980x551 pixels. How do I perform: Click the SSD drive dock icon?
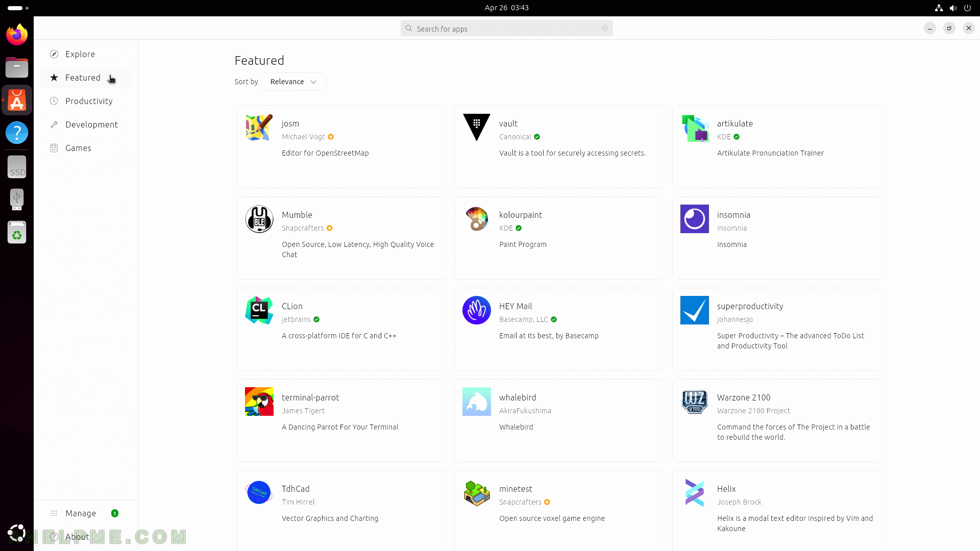point(17,167)
